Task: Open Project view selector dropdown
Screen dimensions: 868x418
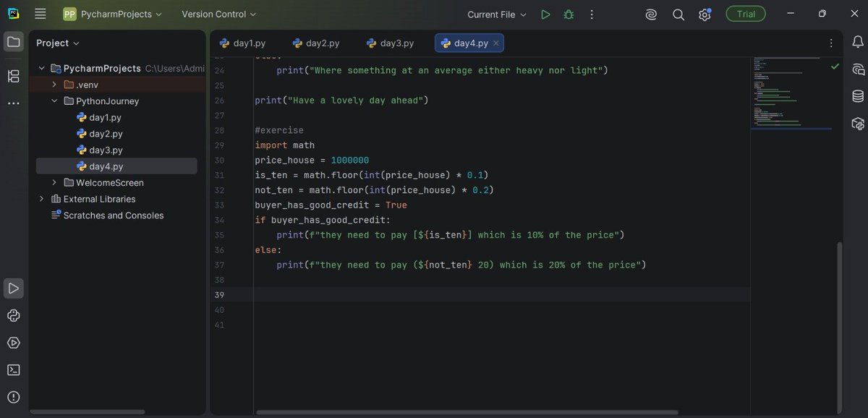Action: coord(58,43)
